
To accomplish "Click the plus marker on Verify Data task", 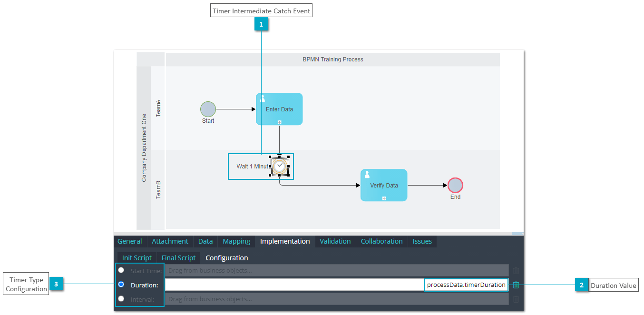I will pyautogui.click(x=384, y=198).
